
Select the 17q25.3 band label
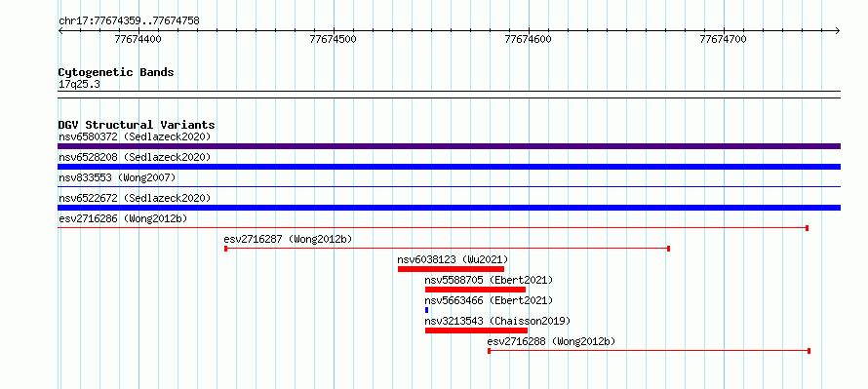[x=79, y=85]
